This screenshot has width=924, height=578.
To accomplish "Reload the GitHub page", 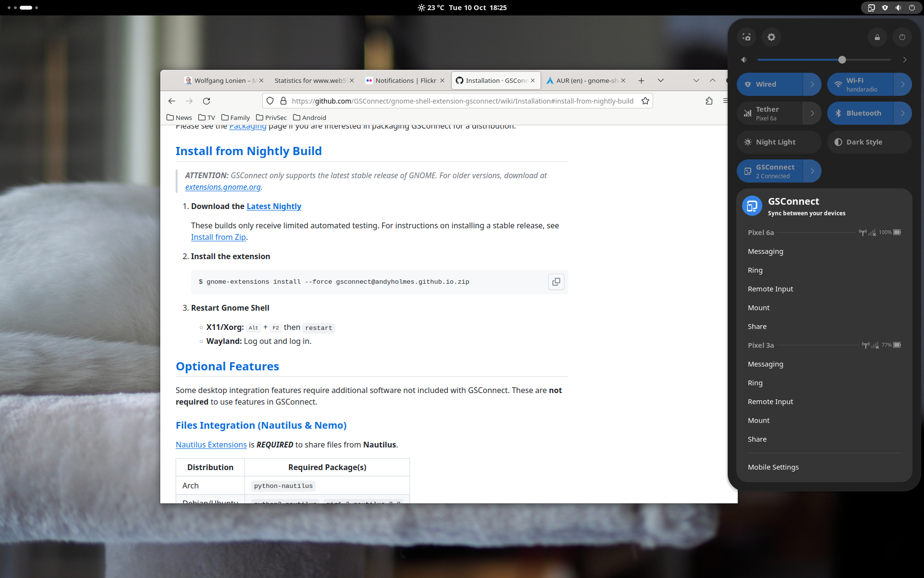I will (x=206, y=101).
